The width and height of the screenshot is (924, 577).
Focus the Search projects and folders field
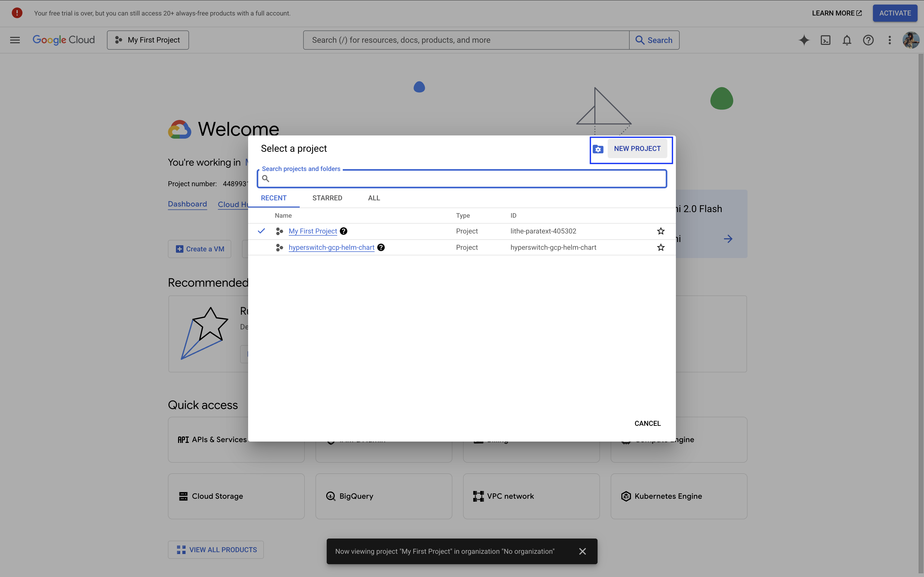[x=466, y=179]
